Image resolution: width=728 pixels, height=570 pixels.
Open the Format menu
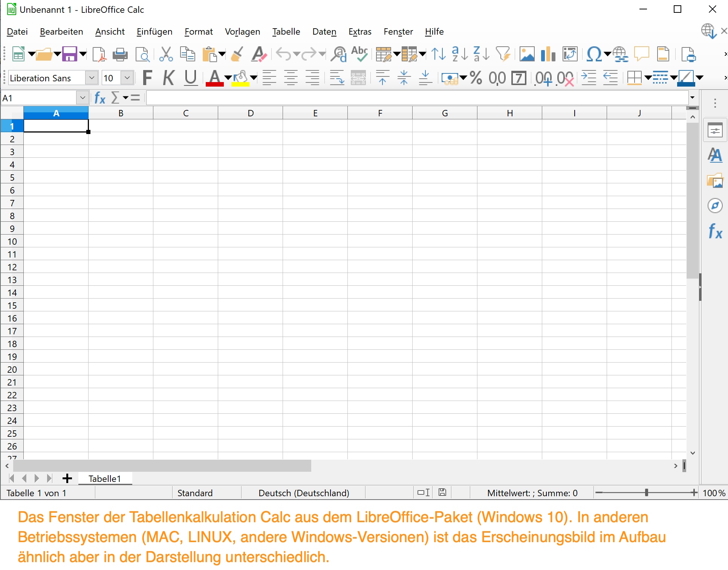199,32
